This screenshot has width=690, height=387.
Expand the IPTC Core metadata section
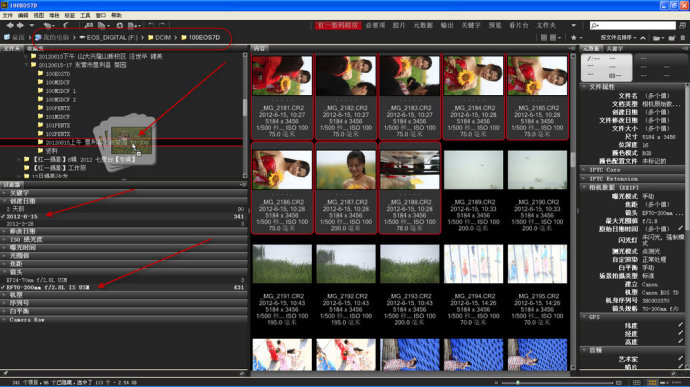585,170
